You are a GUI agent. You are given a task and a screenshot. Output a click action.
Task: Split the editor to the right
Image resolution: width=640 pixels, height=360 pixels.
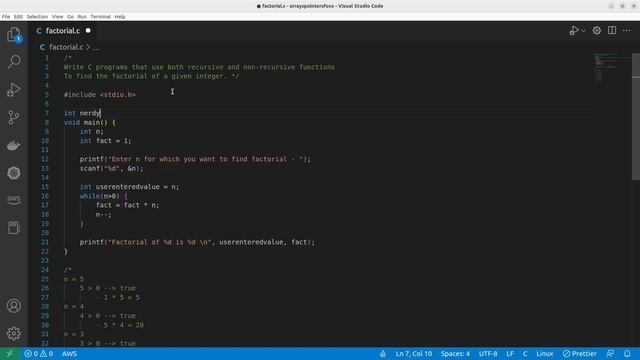612,31
